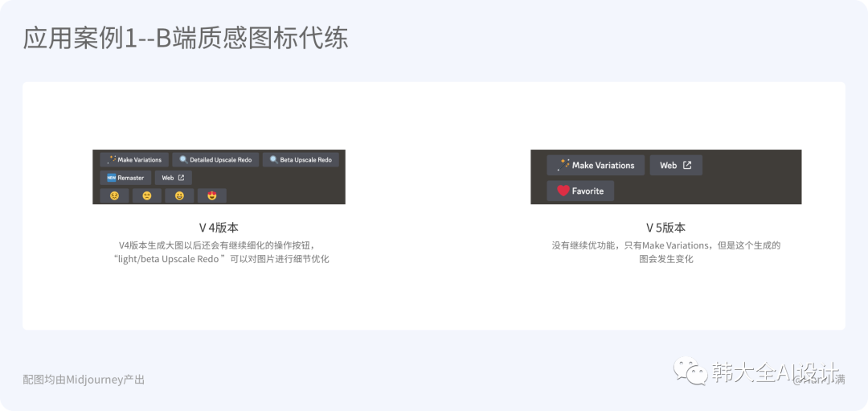Image resolution: width=868 pixels, height=411 pixels.
Task: Click Make Variations in the V4 panel
Action: [134, 159]
